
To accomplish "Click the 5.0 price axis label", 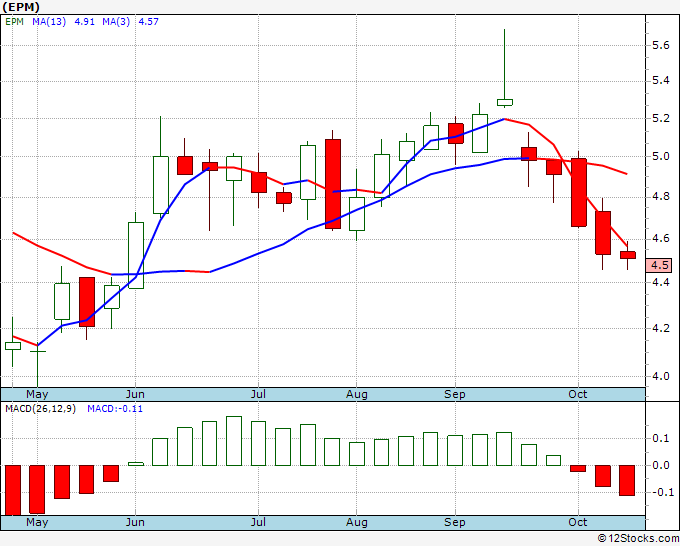I will 660,156.
